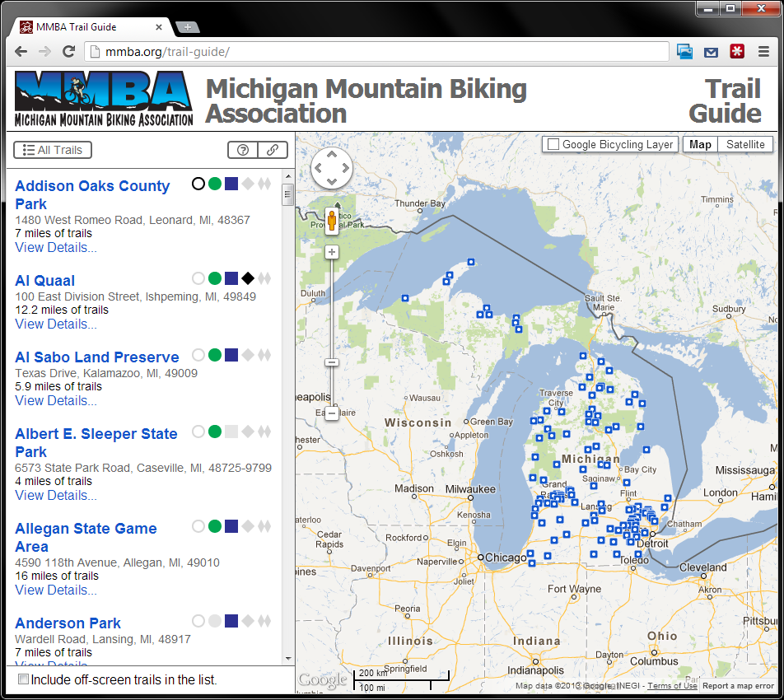Pan map right with right arrow
This screenshot has width=784, height=700.
coord(346,168)
